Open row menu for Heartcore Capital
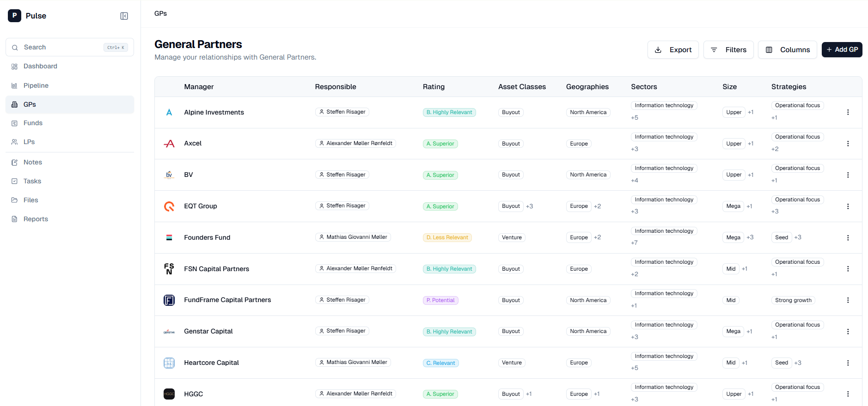The height and width of the screenshot is (406, 868). click(x=848, y=363)
